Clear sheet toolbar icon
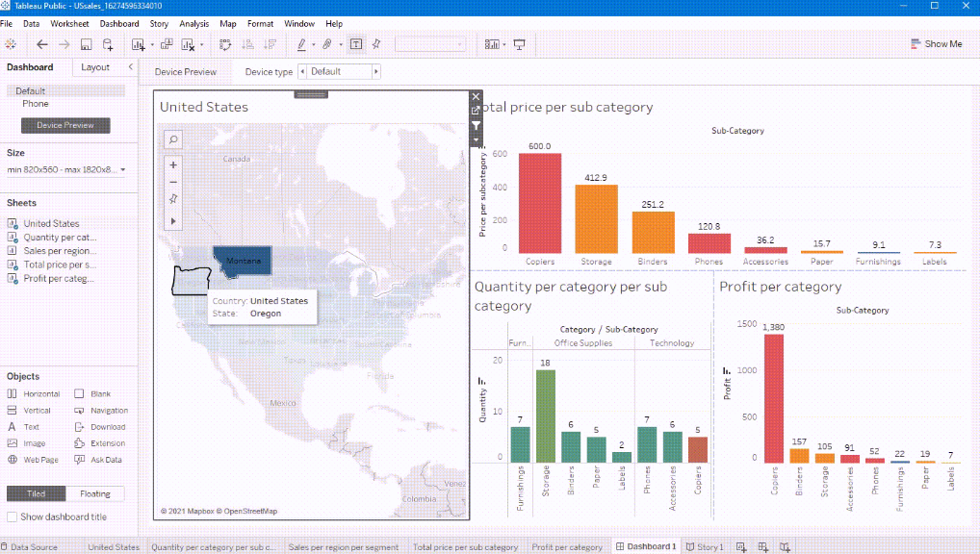 tap(188, 44)
